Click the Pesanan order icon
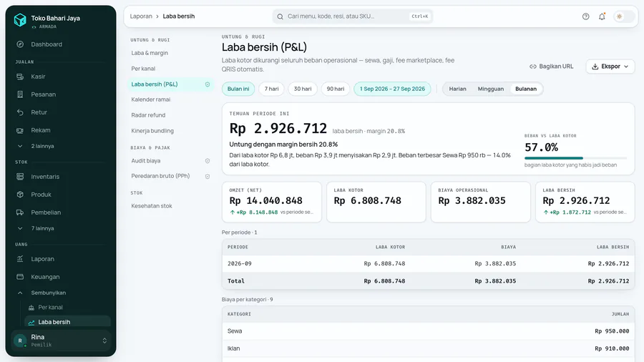Image resolution: width=644 pixels, height=362 pixels. pos(20,94)
